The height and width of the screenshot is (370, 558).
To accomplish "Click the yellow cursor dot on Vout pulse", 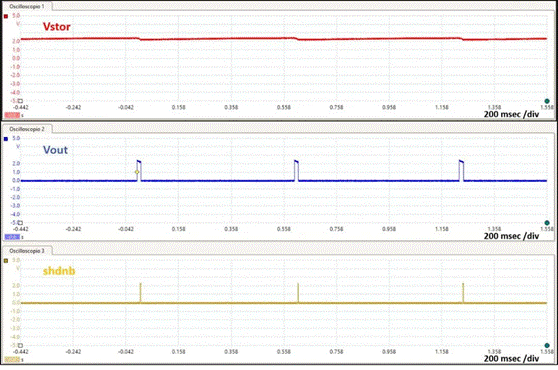I will pos(137,172).
